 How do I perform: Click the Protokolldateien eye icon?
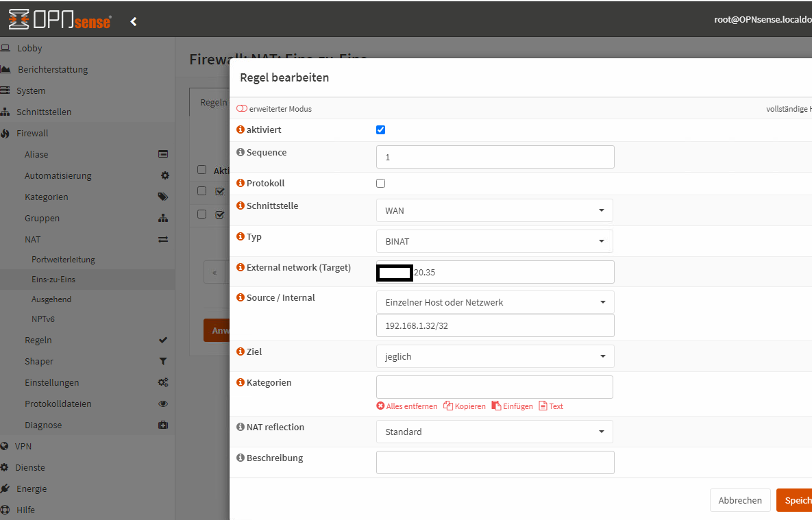tap(163, 404)
